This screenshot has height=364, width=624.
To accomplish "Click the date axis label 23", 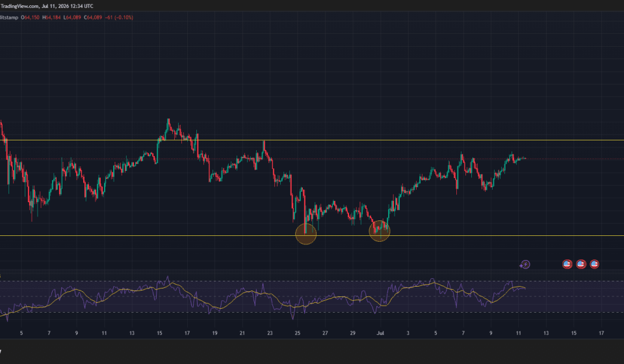I will 270,333.
